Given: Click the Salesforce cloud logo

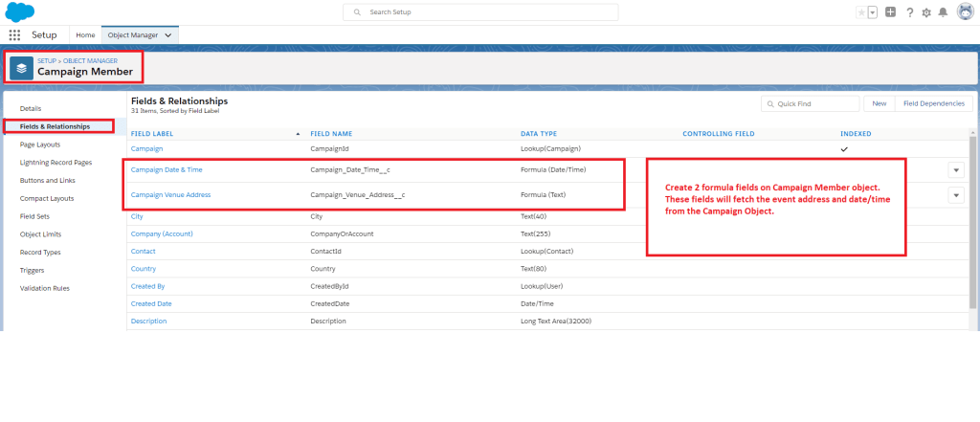Looking at the screenshot, I should [x=20, y=12].
